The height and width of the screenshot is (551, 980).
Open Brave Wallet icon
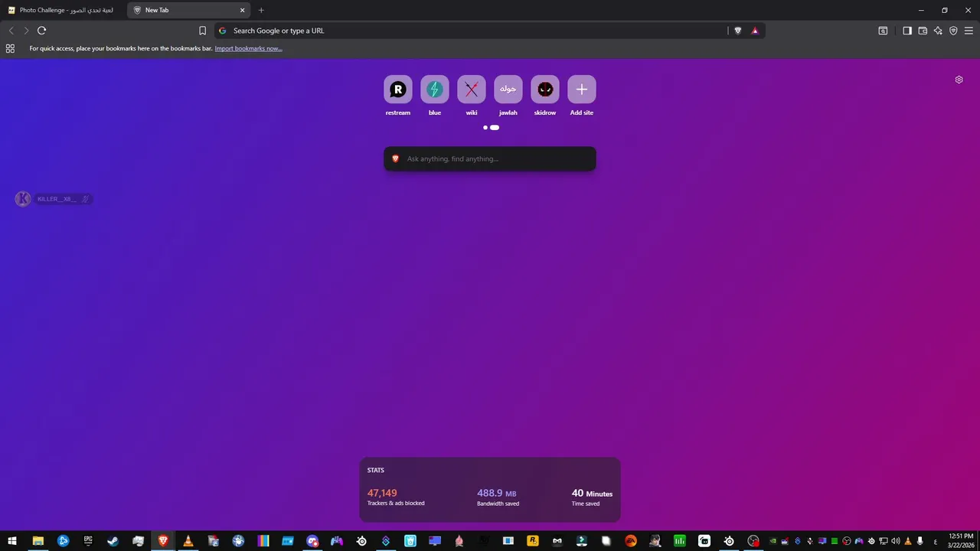pos(923,31)
